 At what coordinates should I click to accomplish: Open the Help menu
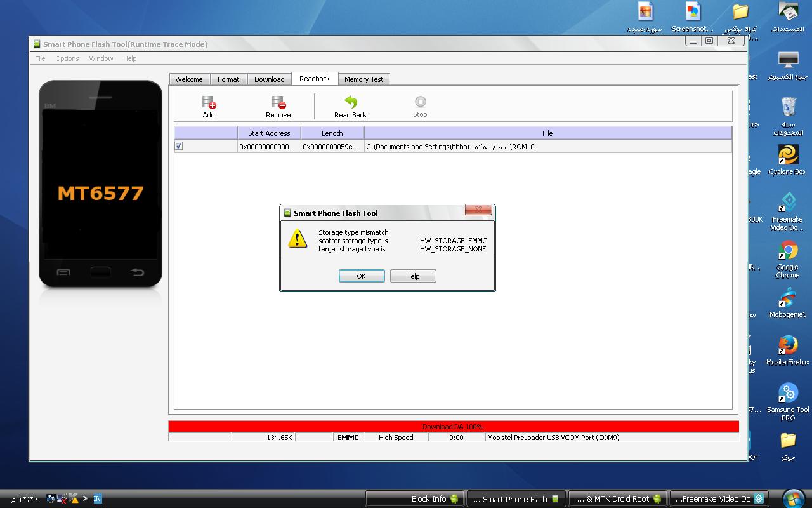click(x=129, y=58)
